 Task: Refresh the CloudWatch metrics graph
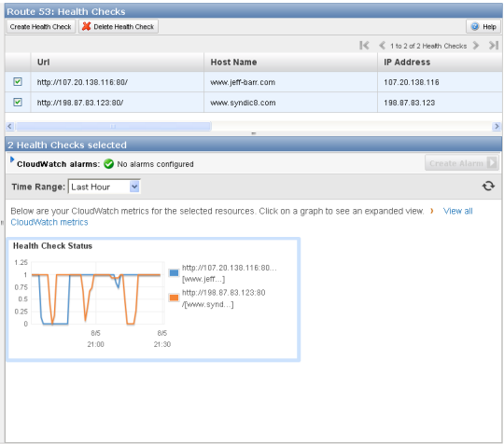tap(488, 186)
